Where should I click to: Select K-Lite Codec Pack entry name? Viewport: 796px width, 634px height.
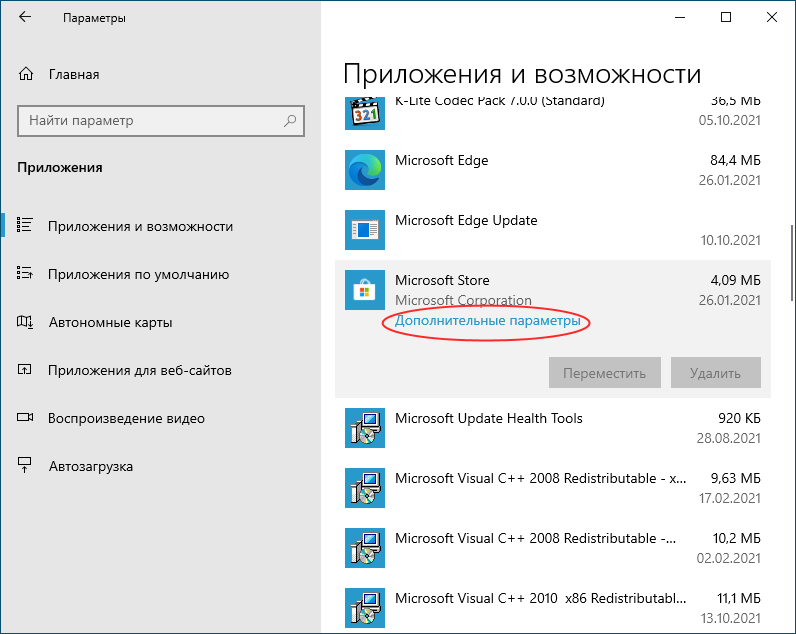(x=500, y=101)
